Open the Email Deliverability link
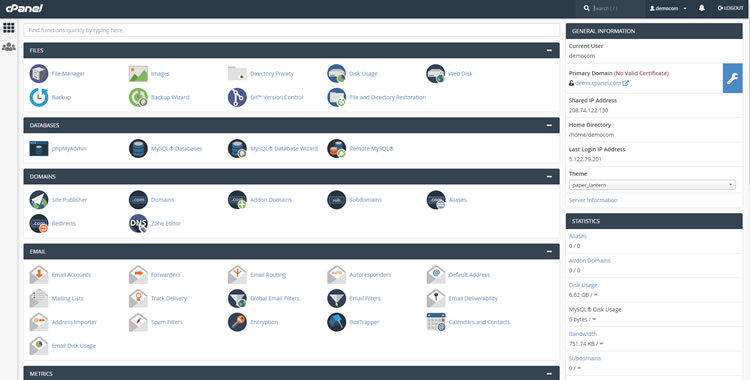750x380 pixels. [473, 298]
